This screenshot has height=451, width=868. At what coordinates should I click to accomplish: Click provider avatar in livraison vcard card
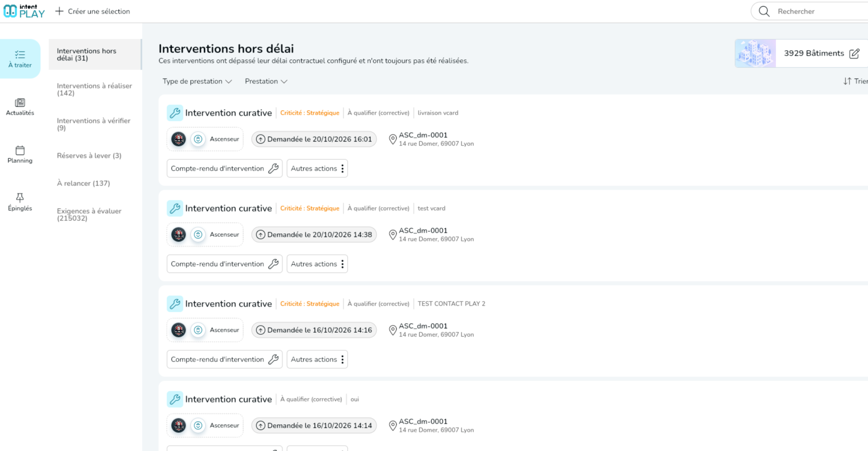click(178, 139)
